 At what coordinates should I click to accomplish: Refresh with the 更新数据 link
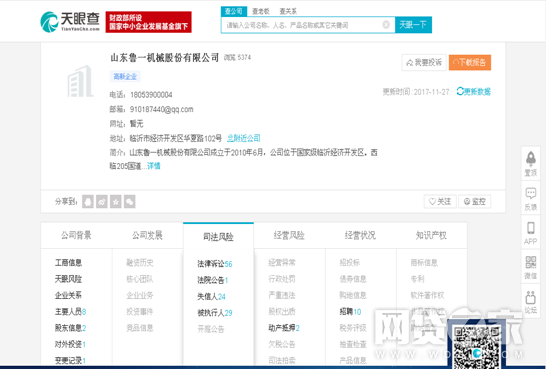tap(474, 92)
